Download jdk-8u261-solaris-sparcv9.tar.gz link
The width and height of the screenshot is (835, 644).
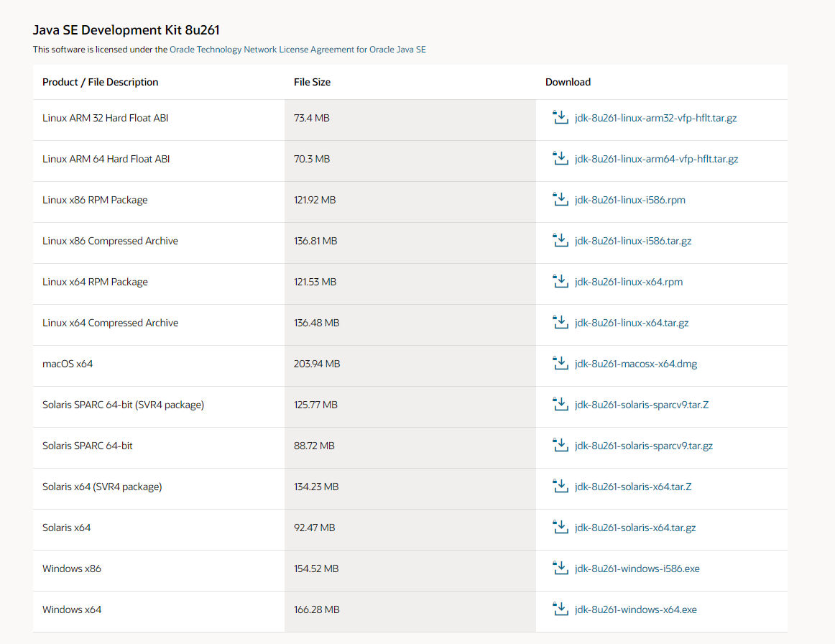click(x=644, y=446)
